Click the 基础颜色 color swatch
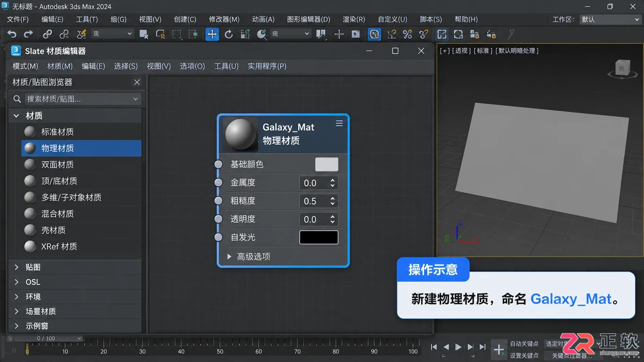 click(x=326, y=164)
